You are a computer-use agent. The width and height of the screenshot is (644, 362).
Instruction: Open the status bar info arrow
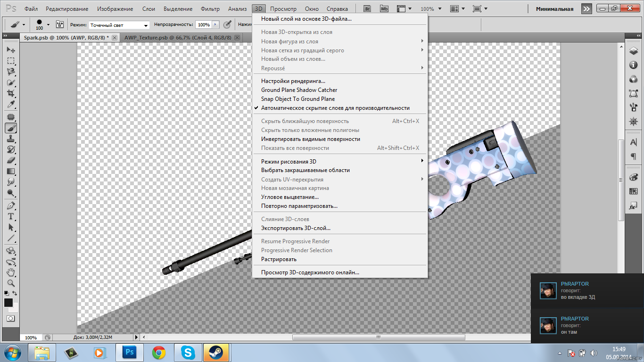(137, 337)
